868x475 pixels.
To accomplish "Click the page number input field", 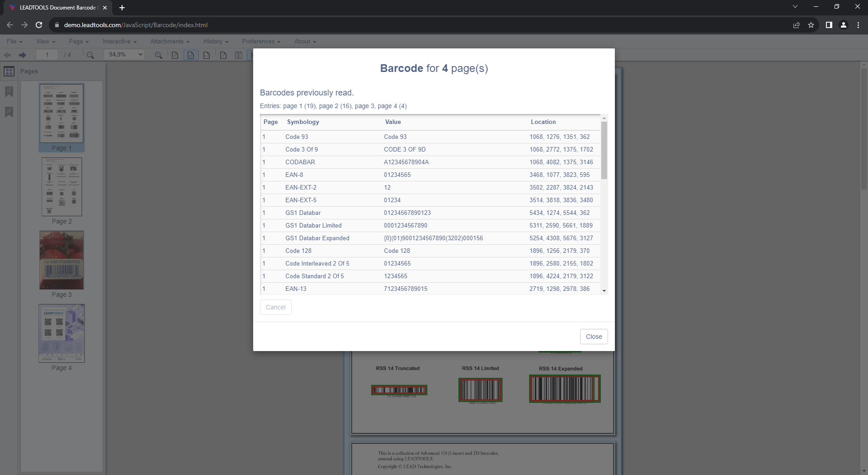I will (x=47, y=55).
